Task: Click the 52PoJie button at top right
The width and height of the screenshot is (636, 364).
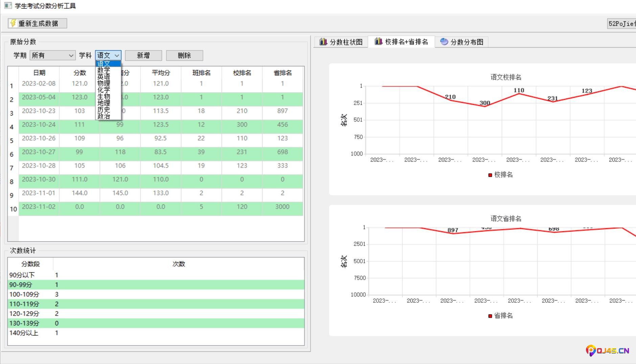Action: (621, 23)
